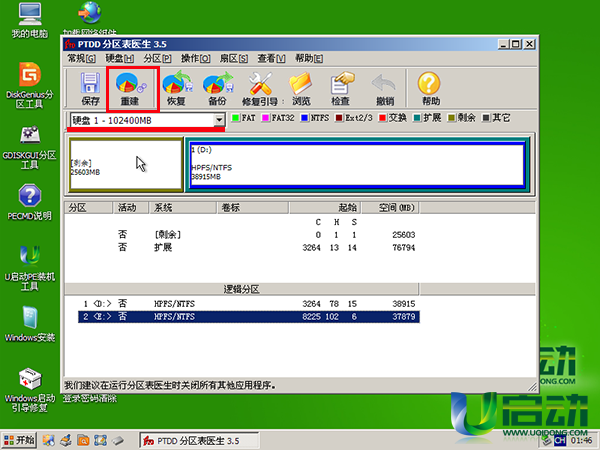Click the 活动 column header
Viewport: 600px width, 450px height.
point(131,208)
